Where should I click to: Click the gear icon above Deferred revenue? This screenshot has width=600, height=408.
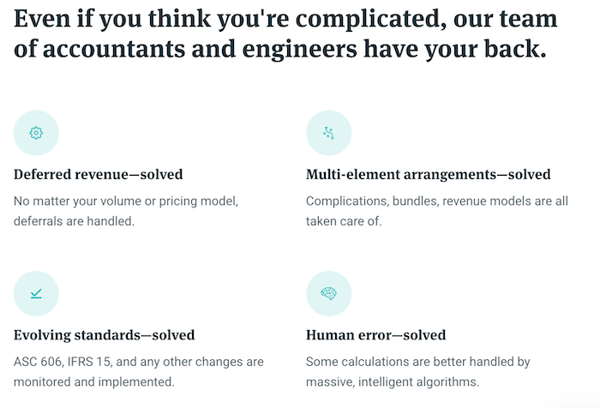(x=36, y=133)
